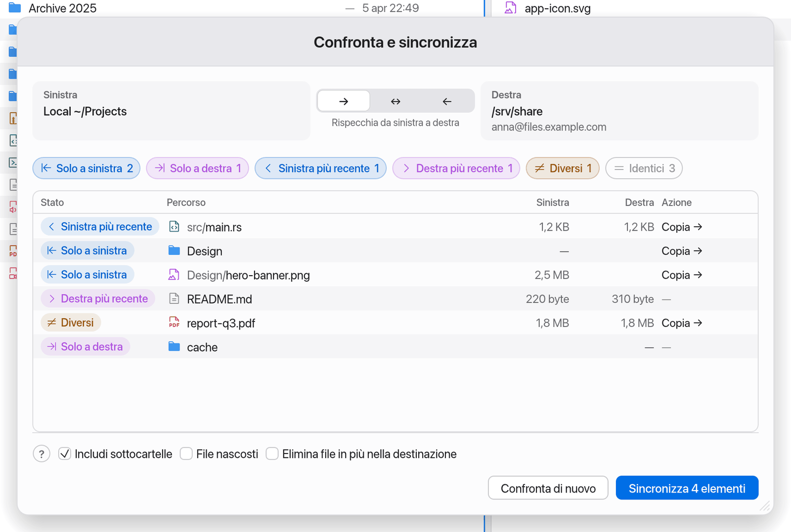Viewport: 791px width, 532px height.
Task: Toggle Diversi filter chip
Action: click(x=563, y=168)
